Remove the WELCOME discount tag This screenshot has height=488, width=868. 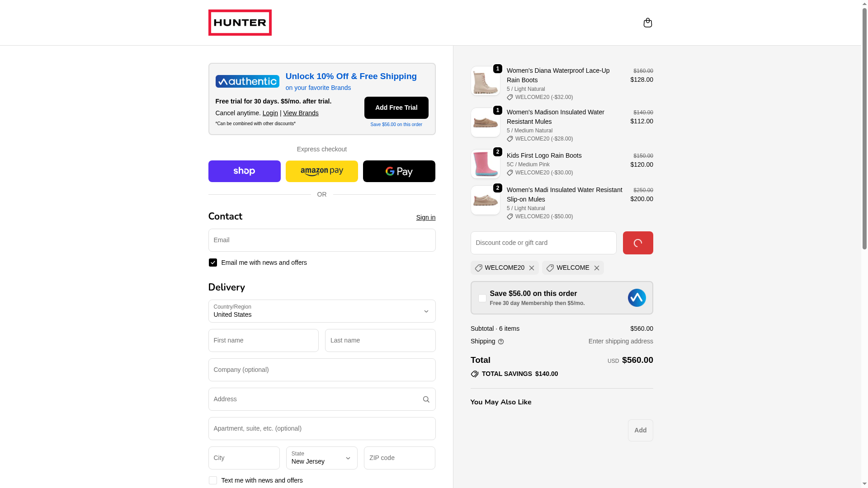click(x=597, y=268)
